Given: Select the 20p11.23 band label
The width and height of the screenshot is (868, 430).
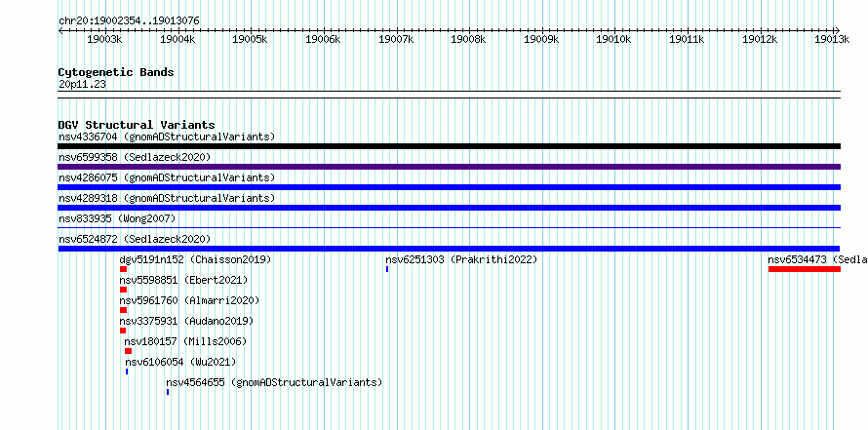Looking at the screenshot, I should (82, 85).
